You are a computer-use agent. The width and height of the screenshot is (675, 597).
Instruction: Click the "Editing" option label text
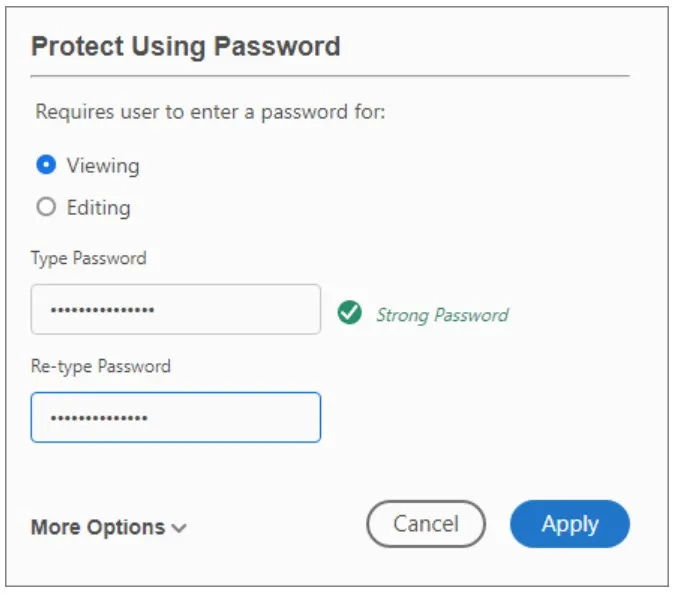click(x=98, y=208)
